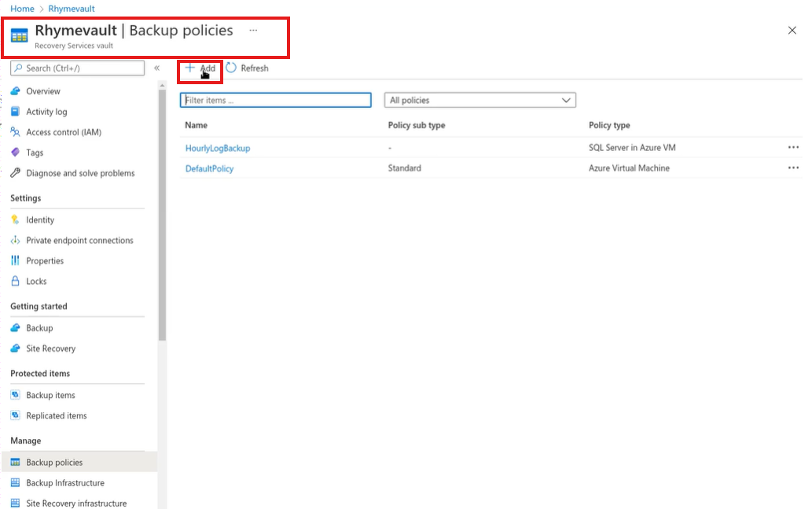Go to Access control (IAM)

64,131
